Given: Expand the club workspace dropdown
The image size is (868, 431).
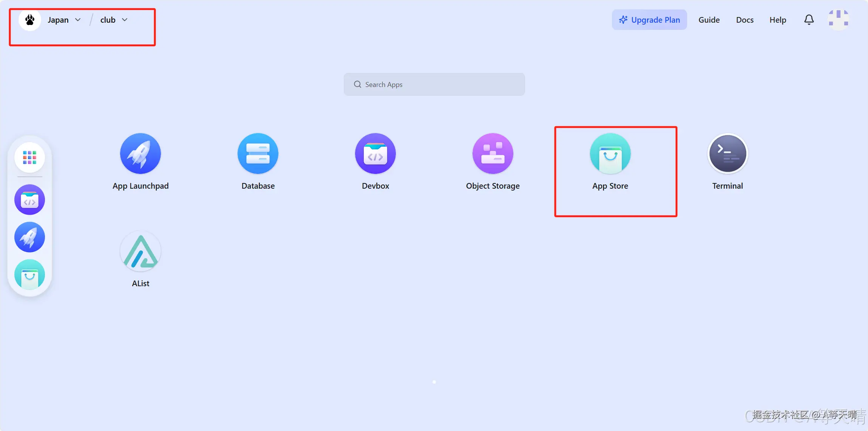Looking at the screenshot, I should tap(114, 20).
